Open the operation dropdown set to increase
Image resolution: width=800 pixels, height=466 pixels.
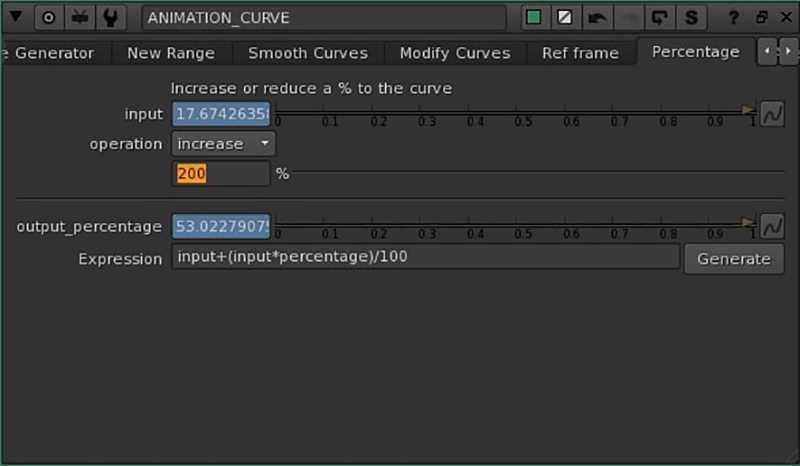pos(223,144)
